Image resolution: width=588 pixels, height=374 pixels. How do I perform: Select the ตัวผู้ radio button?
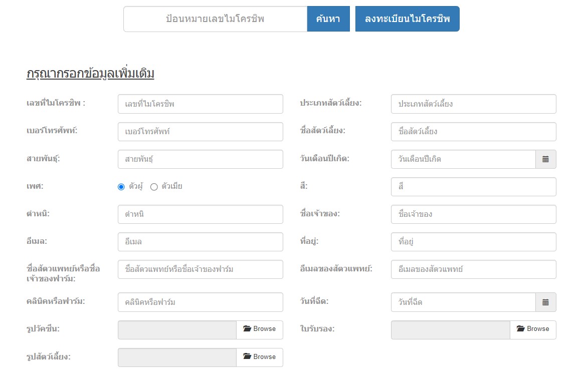point(121,187)
